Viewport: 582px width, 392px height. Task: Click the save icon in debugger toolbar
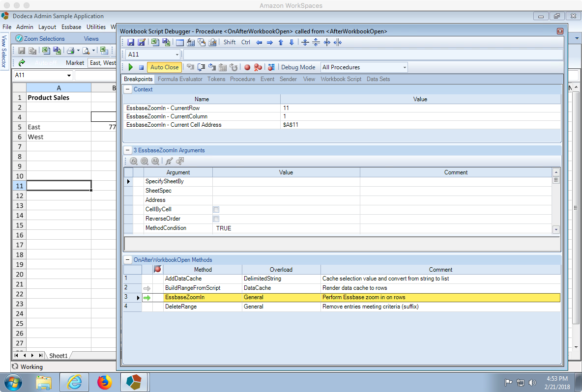(x=131, y=42)
